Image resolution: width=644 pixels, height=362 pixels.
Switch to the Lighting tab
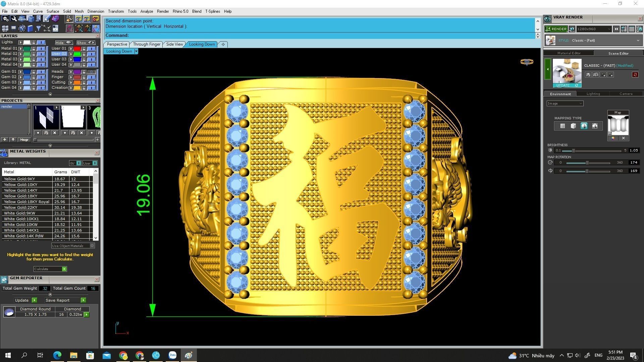pyautogui.click(x=593, y=94)
